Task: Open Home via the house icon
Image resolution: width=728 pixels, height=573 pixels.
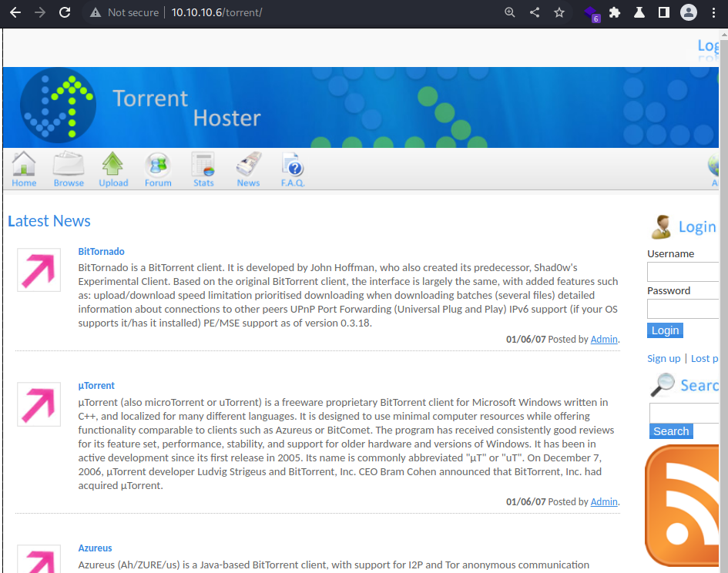Action: pyautogui.click(x=24, y=163)
